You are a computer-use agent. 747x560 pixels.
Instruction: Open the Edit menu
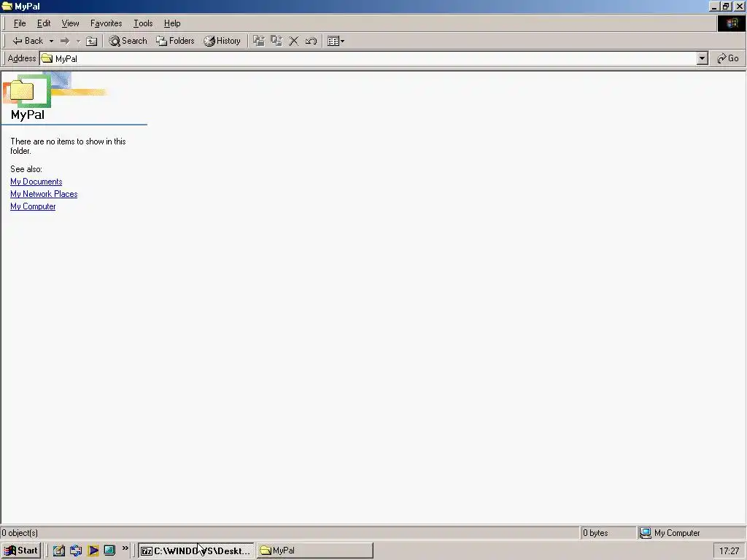click(44, 23)
